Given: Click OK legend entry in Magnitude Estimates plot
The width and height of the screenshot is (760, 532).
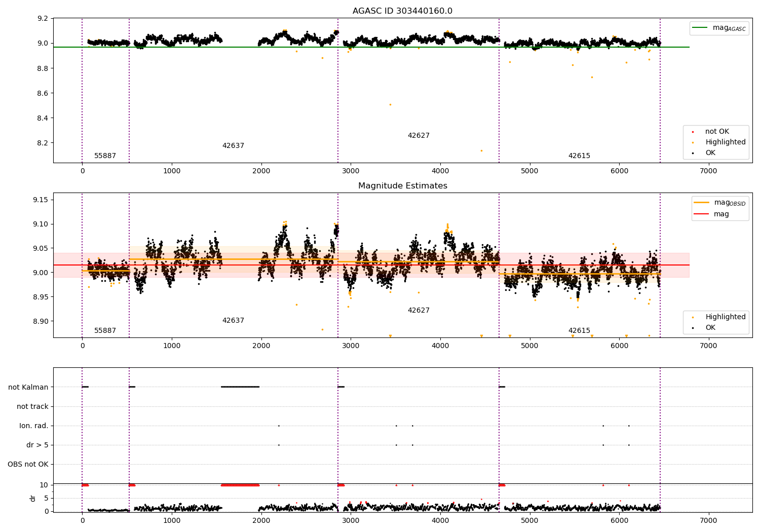Looking at the screenshot, I should pyautogui.click(x=704, y=328).
